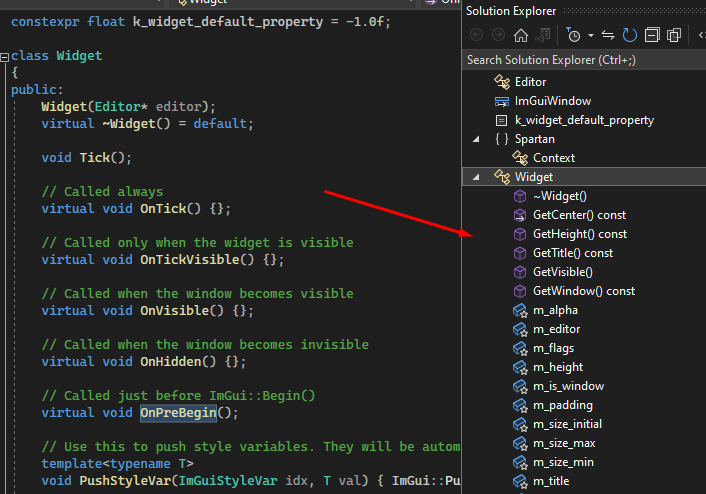The height and width of the screenshot is (494, 706).
Task: Toggle Sync with Active Document arrows
Action: pyautogui.click(x=608, y=35)
